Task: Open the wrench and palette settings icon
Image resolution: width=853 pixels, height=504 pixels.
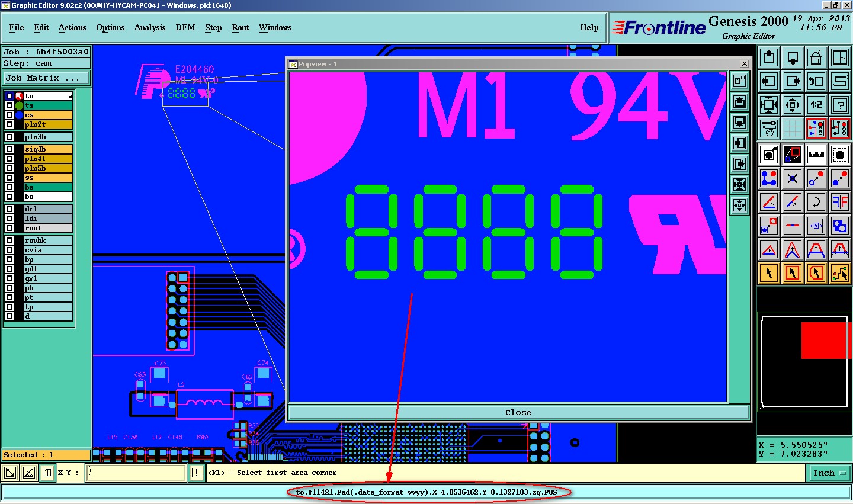Action: tap(769, 129)
